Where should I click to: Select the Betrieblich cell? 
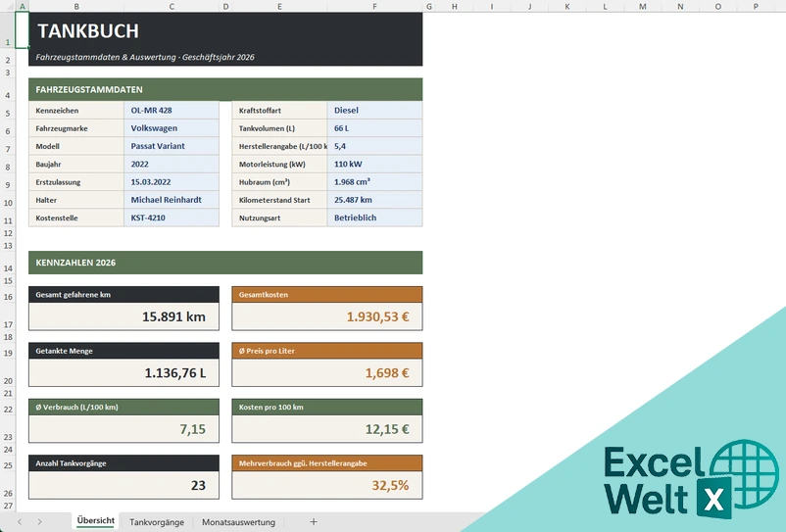pyautogui.click(x=375, y=218)
